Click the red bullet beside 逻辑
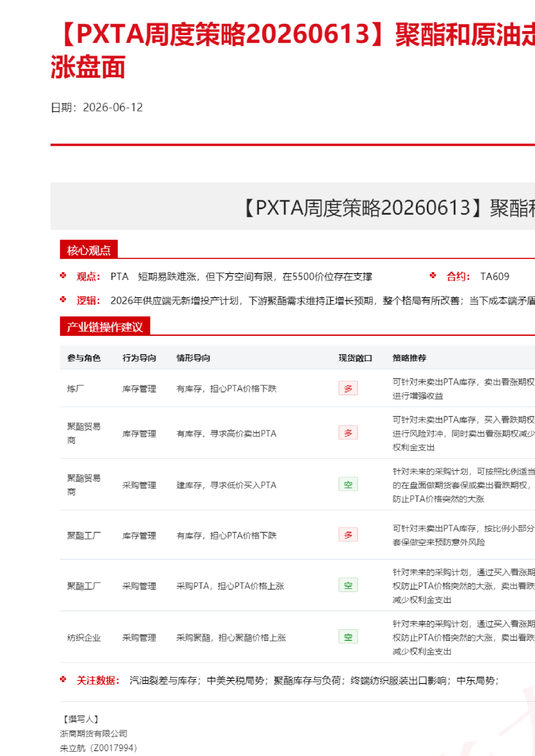Viewport: 535px width, 756px height. click(63, 299)
